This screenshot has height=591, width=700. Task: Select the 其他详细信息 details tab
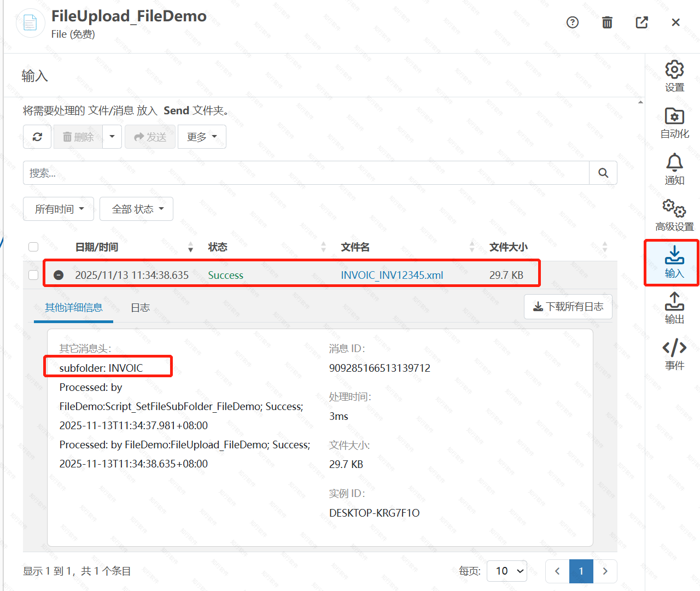pos(73,307)
